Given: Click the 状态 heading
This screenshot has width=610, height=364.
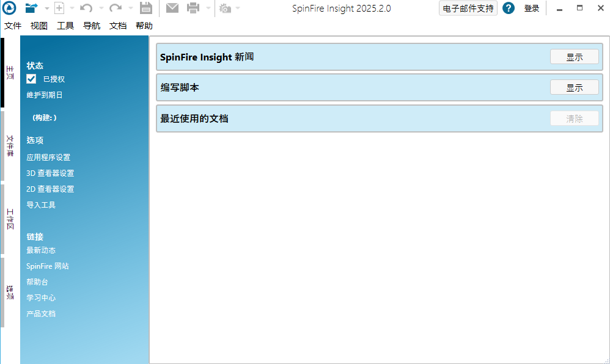Looking at the screenshot, I should click(35, 65).
